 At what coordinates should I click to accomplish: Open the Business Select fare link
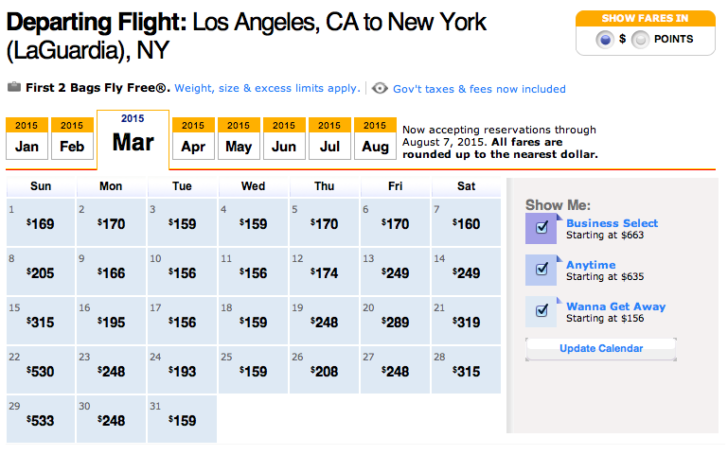612,223
